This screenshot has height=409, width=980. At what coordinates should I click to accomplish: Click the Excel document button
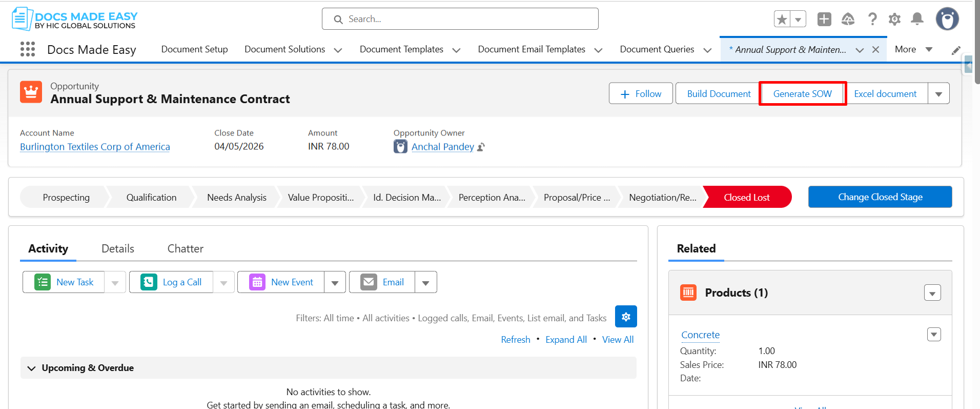tap(885, 94)
